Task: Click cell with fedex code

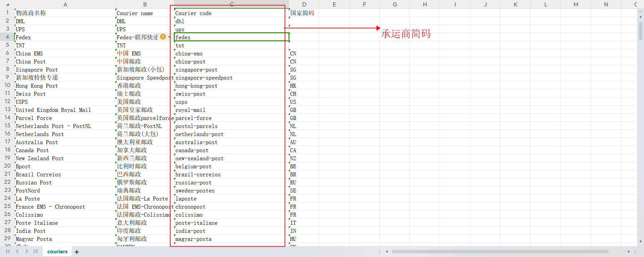Action: [231, 37]
